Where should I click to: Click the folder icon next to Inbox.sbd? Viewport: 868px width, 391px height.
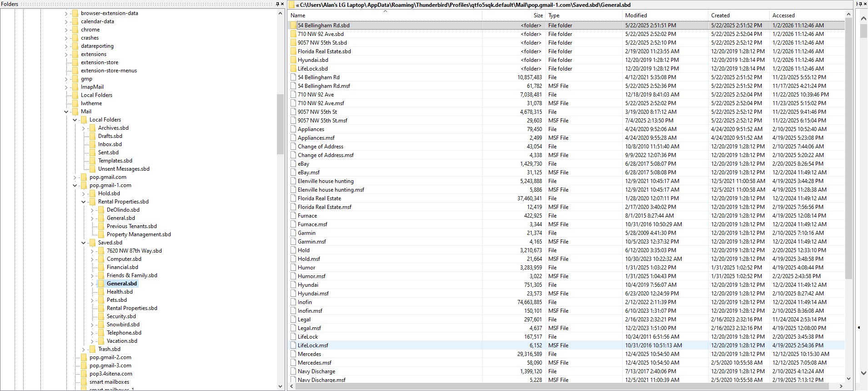coord(93,144)
